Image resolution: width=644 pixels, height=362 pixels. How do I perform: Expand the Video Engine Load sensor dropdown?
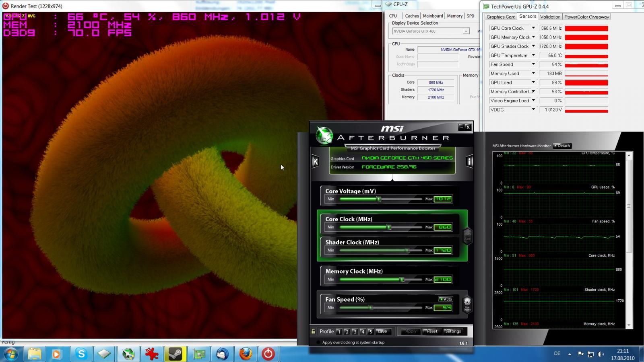[533, 101]
